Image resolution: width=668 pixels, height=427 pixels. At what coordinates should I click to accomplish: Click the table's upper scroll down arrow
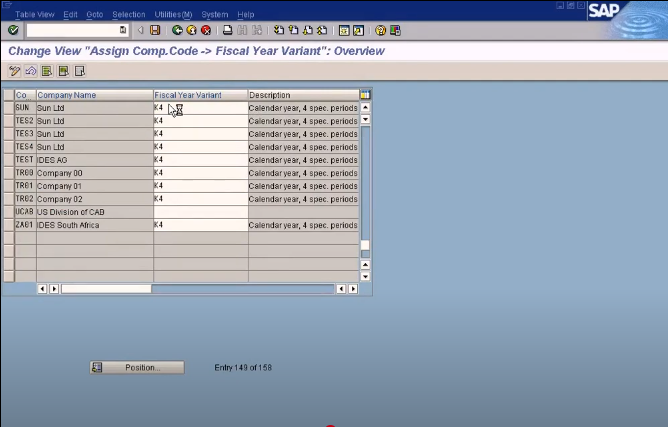pos(365,119)
